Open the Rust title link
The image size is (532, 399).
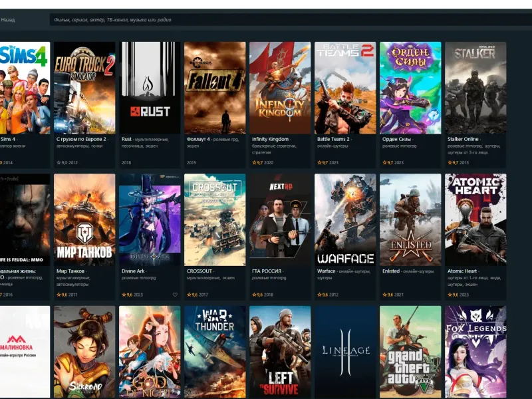click(126, 139)
